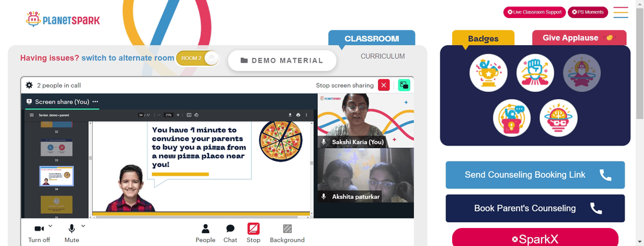
Task: Select slide thumbnail 35 in PDF sidebar
Action: [x=56, y=205]
